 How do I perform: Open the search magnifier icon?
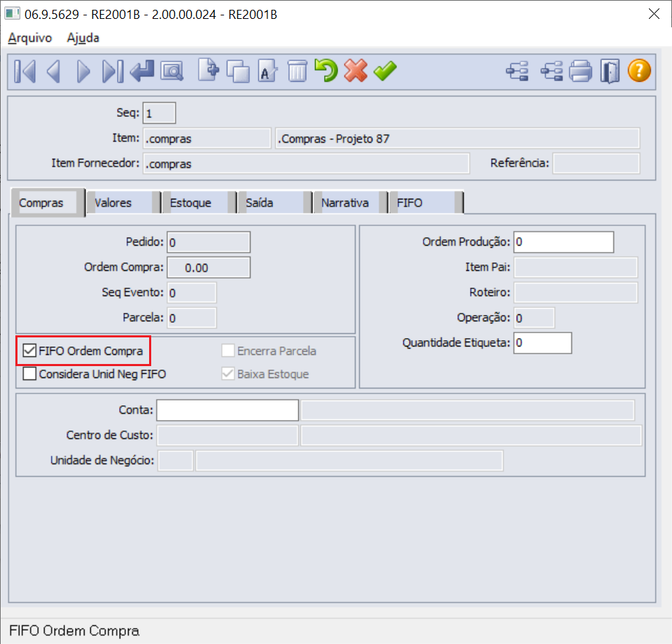[x=172, y=71]
